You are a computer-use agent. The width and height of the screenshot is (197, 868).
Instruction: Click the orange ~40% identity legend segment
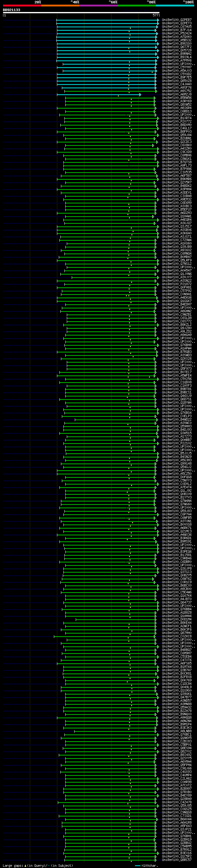pyautogui.click(x=60, y=6)
